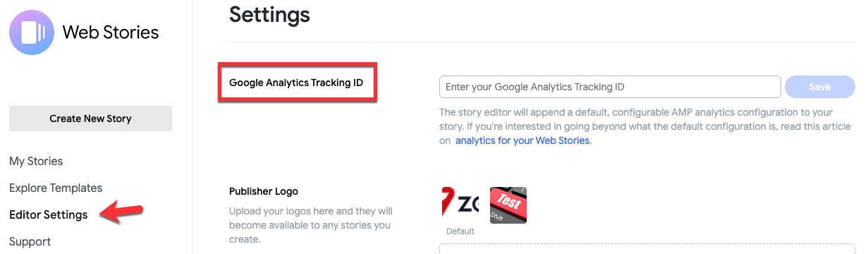
Task: Click the Publisher Logo section heading
Action: click(264, 191)
